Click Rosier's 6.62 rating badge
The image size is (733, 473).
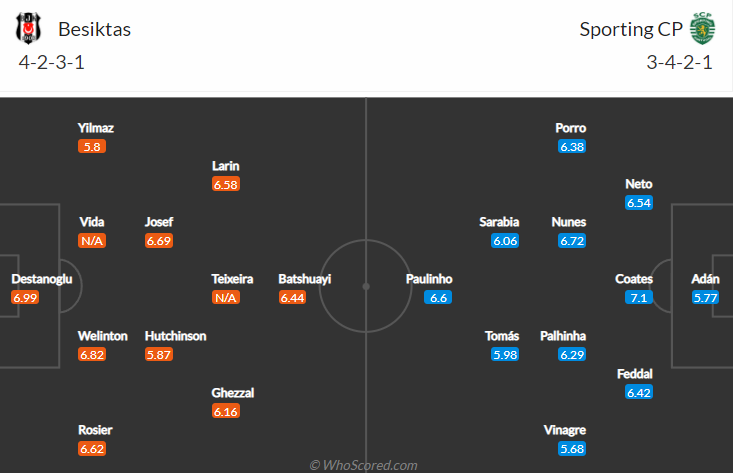(x=92, y=449)
